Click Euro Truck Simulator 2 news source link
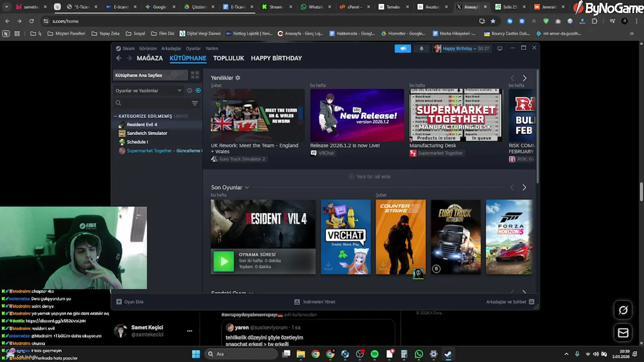The image size is (644, 362). tap(238, 159)
